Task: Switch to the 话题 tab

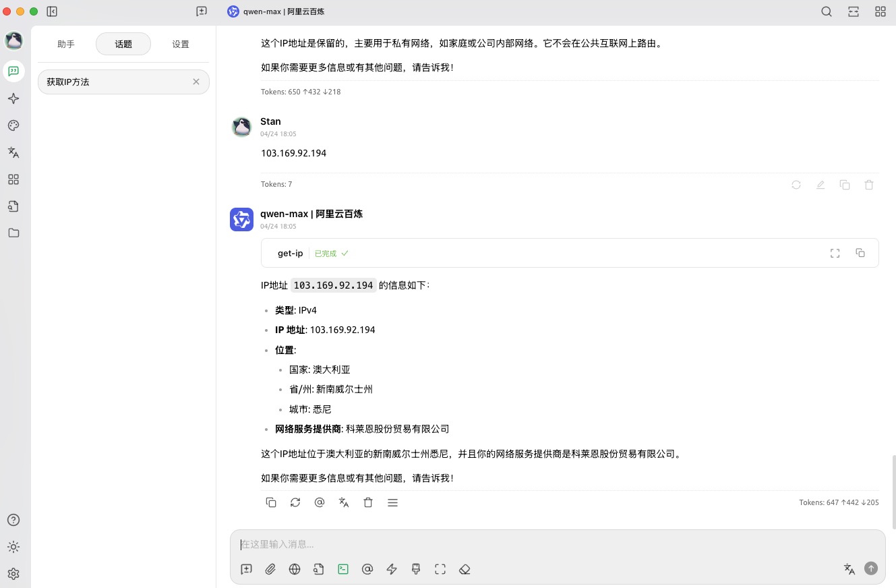Action: [123, 44]
